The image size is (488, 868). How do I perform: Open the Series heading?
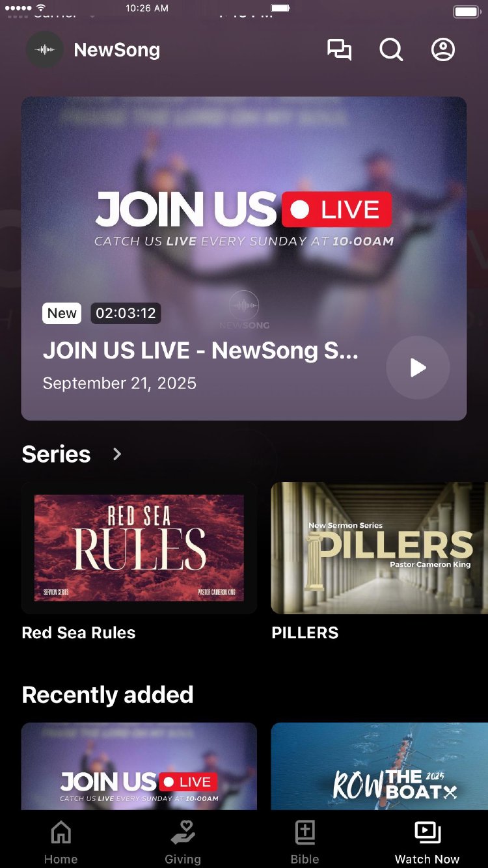click(x=56, y=454)
